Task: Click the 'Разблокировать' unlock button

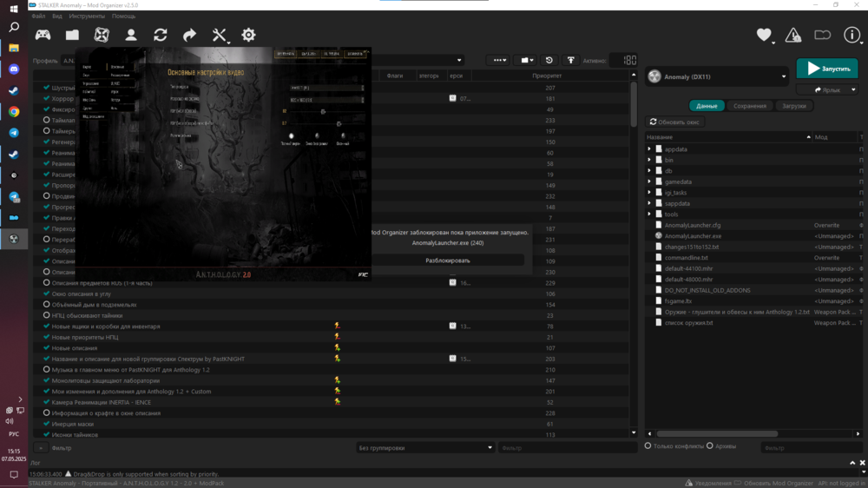Action: point(448,260)
